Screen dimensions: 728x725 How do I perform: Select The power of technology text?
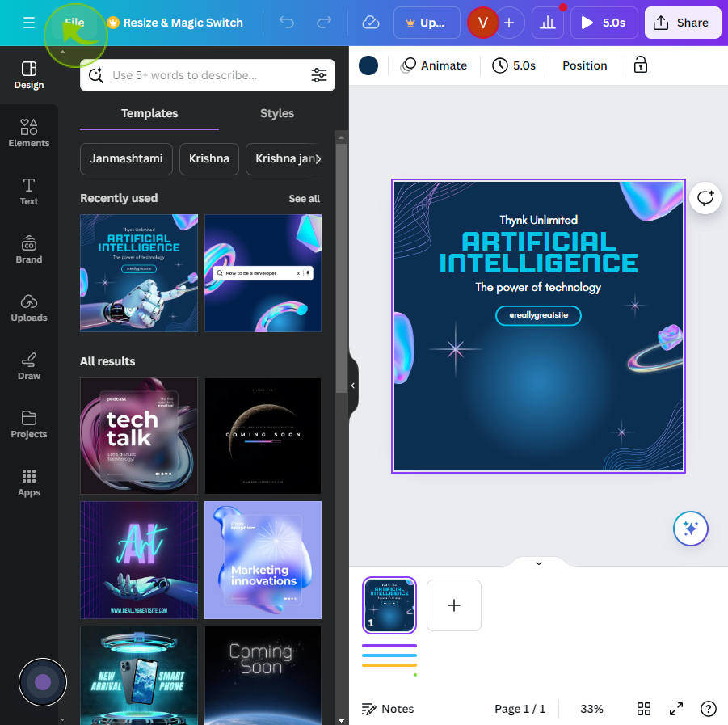pos(538,287)
